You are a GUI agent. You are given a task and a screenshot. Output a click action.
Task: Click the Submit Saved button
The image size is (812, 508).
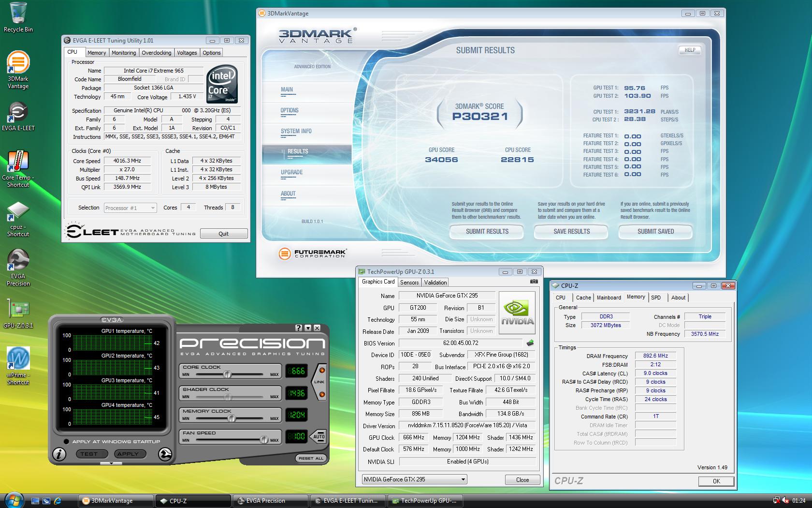655,232
